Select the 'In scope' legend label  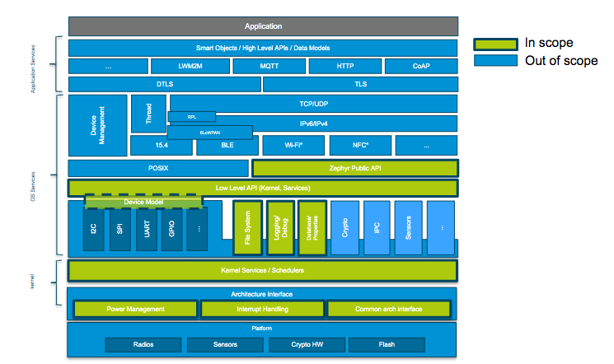pos(549,43)
